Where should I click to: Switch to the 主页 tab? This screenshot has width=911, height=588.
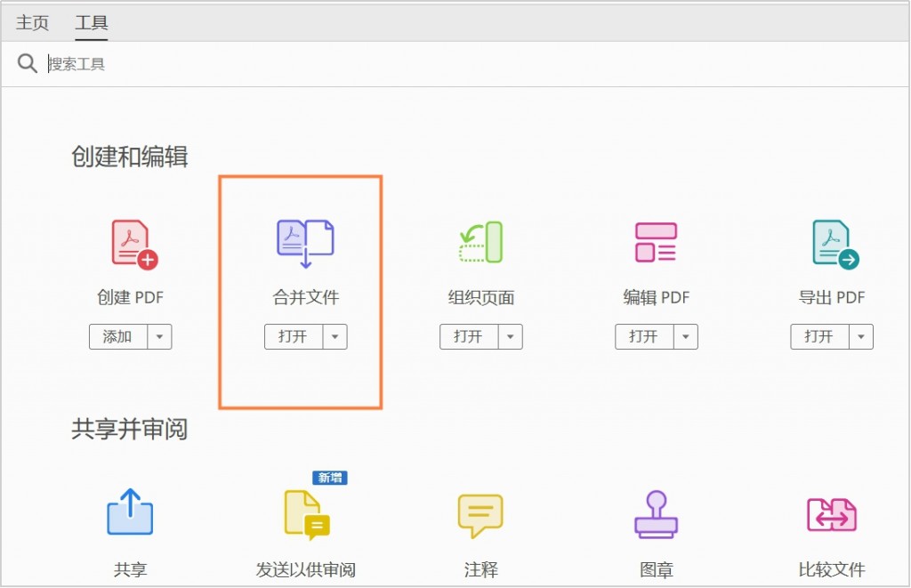coord(31,22)
